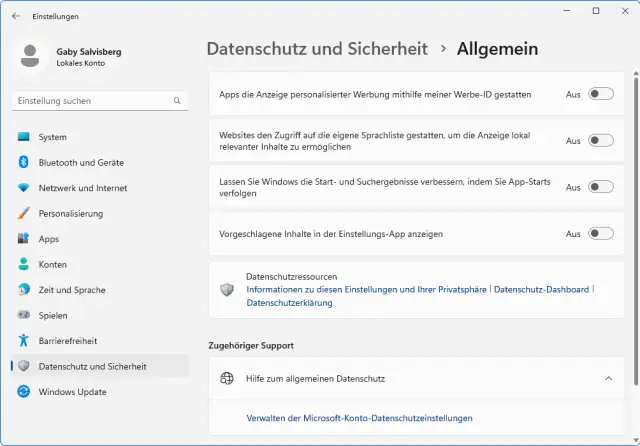Click the Personalisierung paintbrush icon
This screenshot has width=640, height=446.
pos(24,213)
